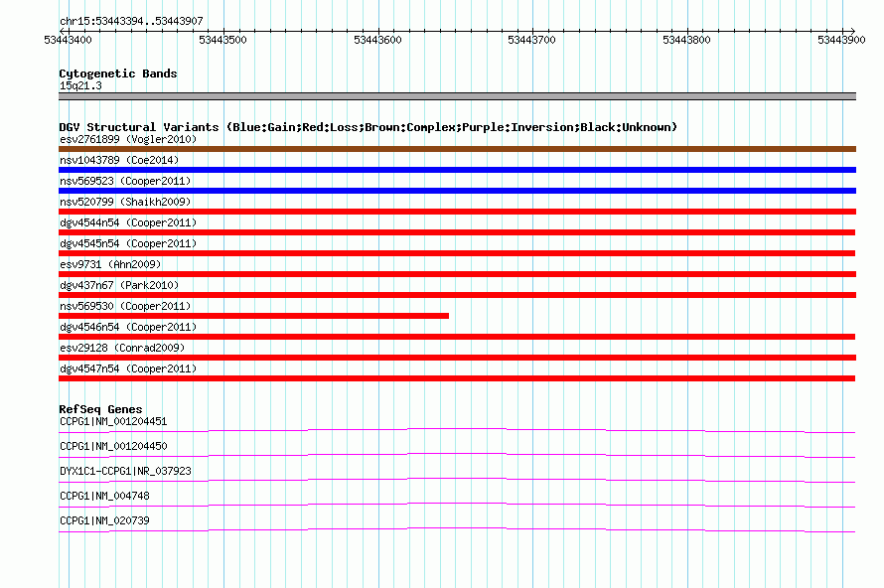The image size is (884, 588).
Task: Open the DYX1C1-CCPG1|NR_037923 gene label
Action: [125, 472]
